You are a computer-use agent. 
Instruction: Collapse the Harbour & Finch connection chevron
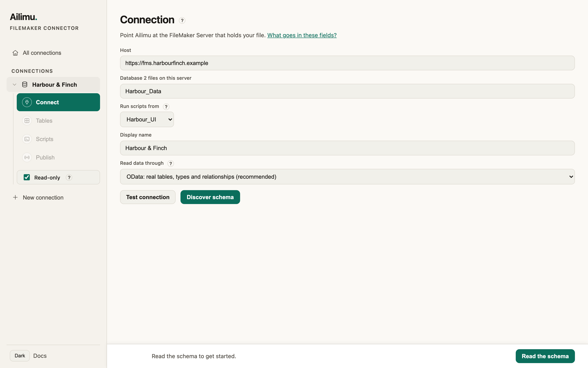coord(14,84)
